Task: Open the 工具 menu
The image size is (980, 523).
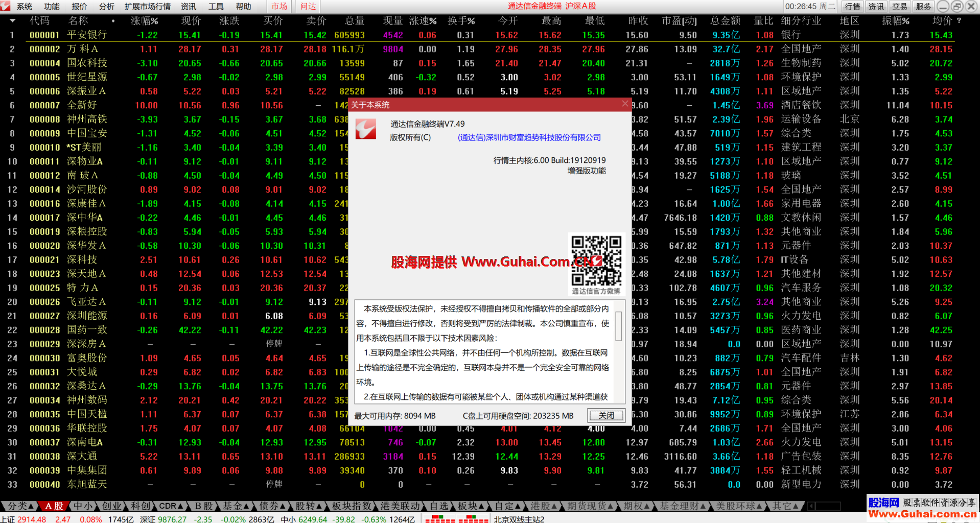Action: (216, 7)
